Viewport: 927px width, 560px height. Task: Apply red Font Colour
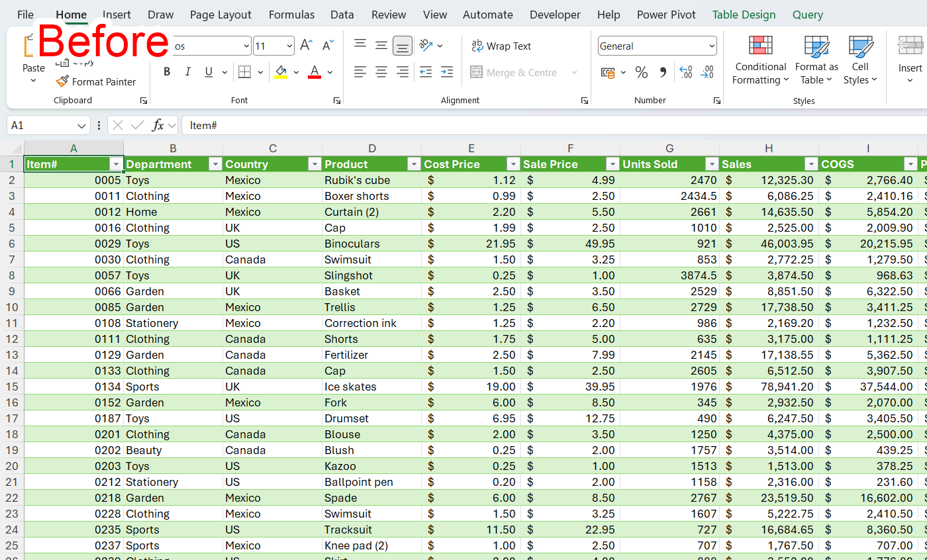coord(315,72)
